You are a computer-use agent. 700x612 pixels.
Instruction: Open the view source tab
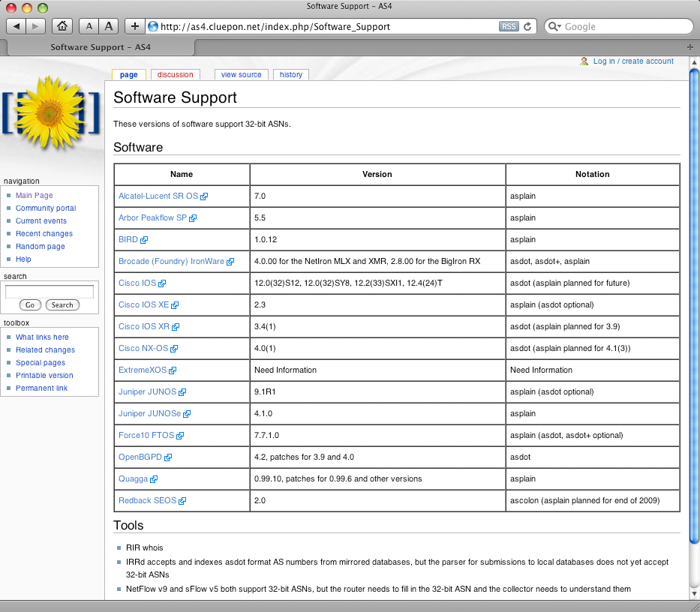click(x=241, y=74)
